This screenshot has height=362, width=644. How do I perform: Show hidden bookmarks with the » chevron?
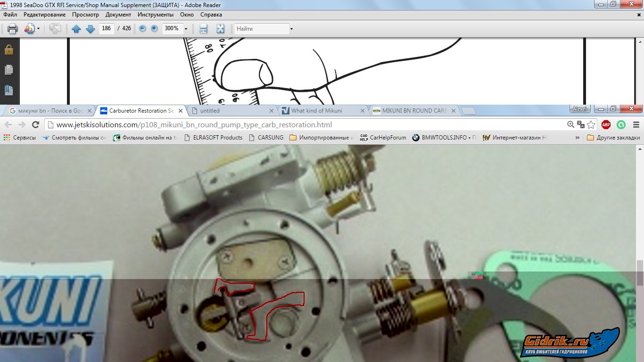[x=578, y=138]
